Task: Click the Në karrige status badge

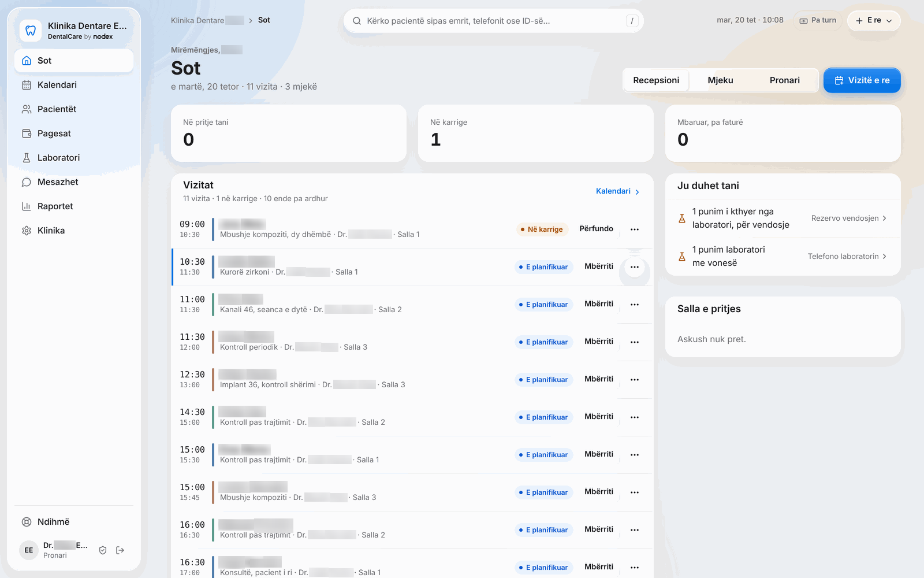Action: [542, 229]
